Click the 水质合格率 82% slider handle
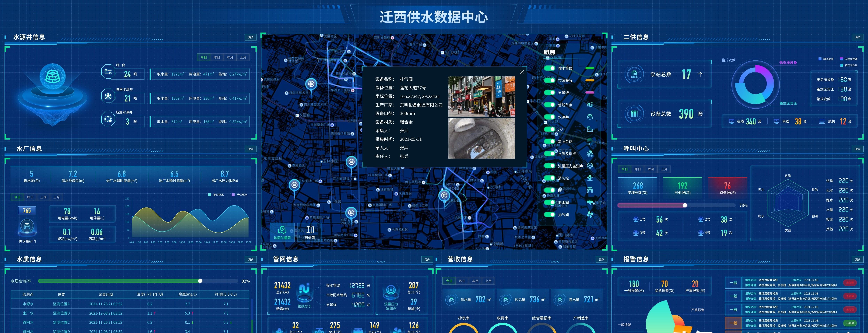 200,281
